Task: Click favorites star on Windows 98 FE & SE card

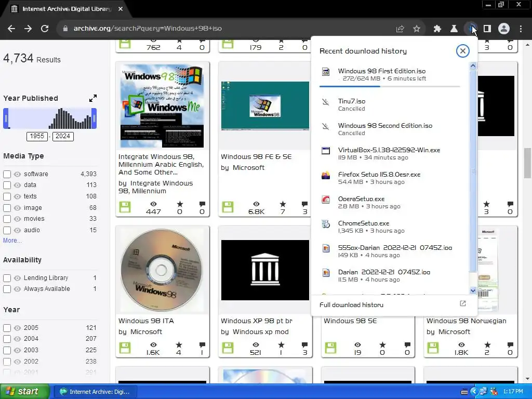Action: 283,204
